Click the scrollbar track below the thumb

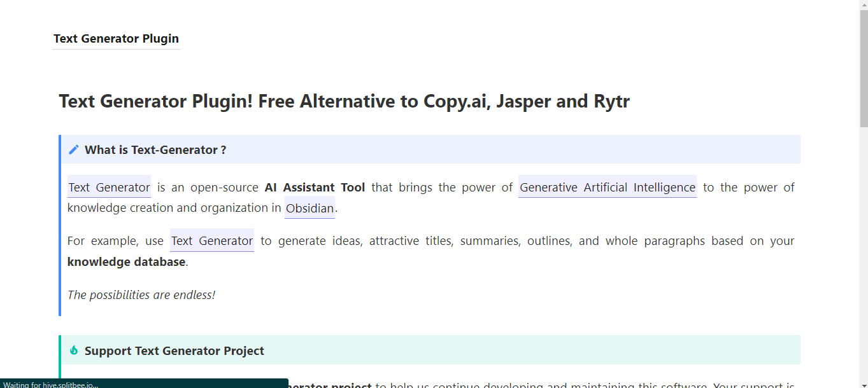(864, 254)
